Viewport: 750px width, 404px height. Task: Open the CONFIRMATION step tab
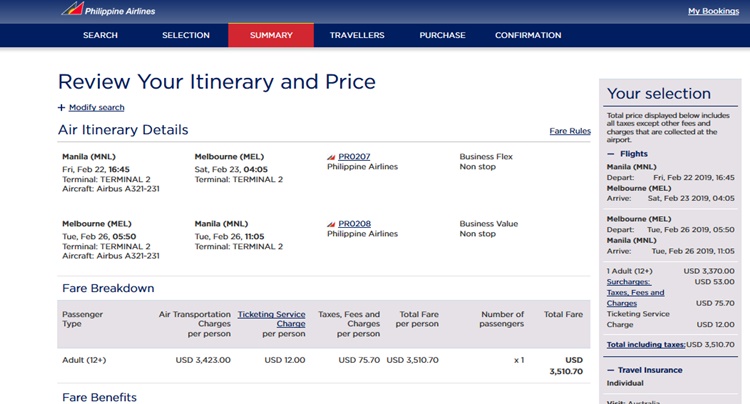(x=528, y=35)
